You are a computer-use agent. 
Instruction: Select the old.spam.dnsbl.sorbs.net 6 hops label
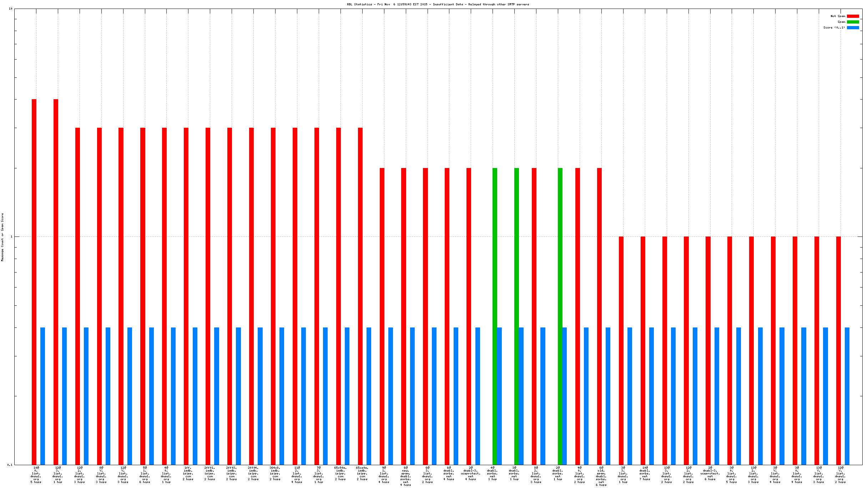coord(601,476)
